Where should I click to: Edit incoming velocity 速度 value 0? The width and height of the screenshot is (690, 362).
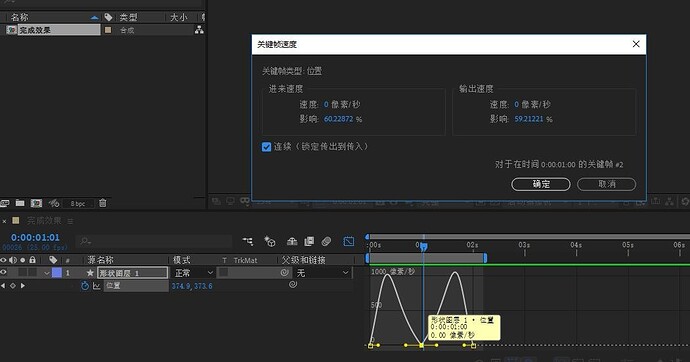pyautogui.click(x=326, y=105)
